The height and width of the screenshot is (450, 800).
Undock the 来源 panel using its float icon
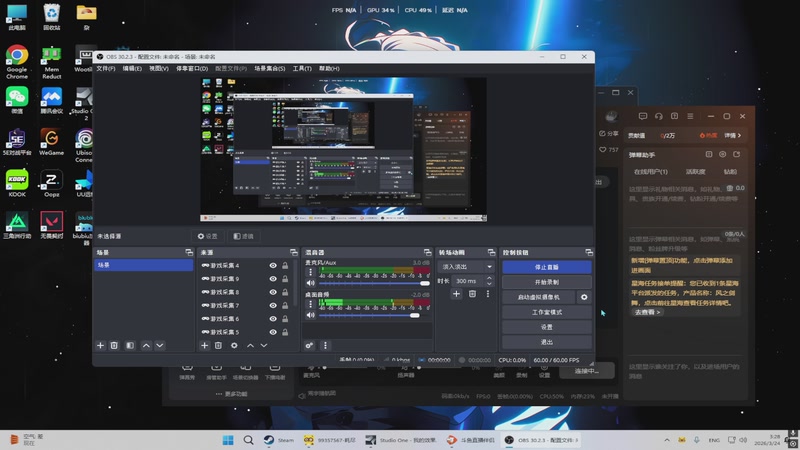click(x=294, y=253)
